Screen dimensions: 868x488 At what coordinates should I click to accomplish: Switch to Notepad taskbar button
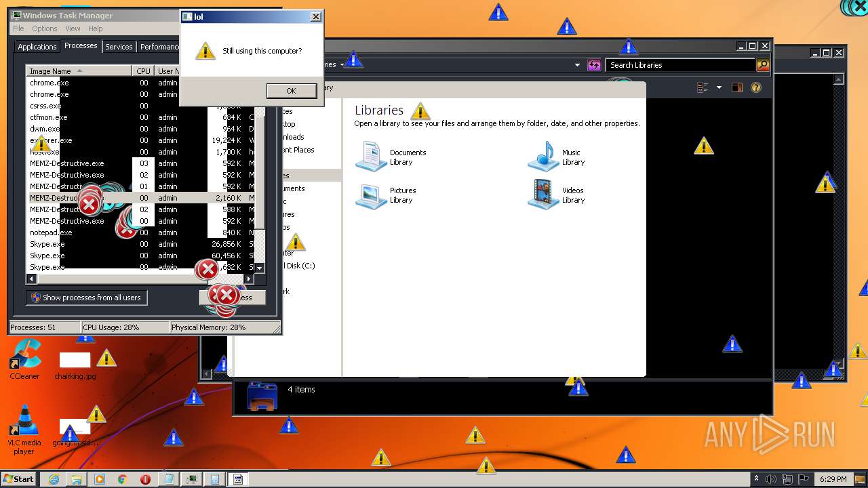click(x=169, y=479)
